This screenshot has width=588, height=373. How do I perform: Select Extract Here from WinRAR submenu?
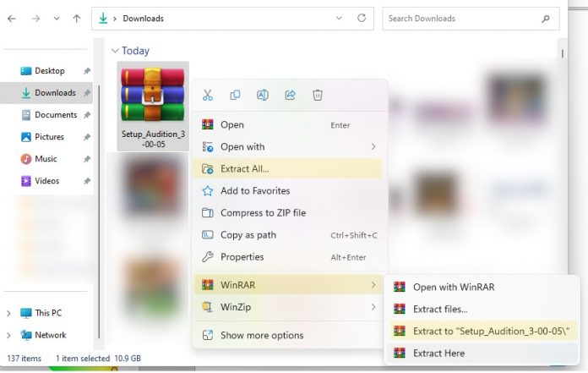tap(438, 353)
